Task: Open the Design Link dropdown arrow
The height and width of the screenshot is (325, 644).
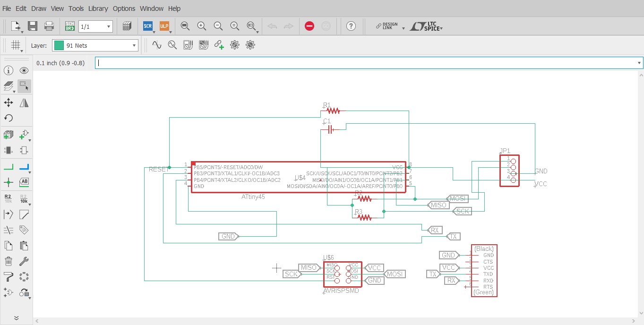Action: coord(403,28)
